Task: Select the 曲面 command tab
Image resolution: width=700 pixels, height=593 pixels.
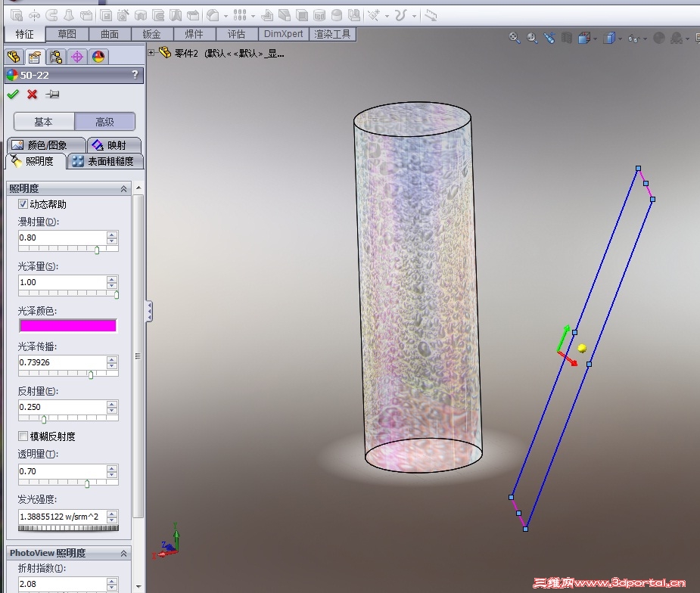Action: (110, 34)
